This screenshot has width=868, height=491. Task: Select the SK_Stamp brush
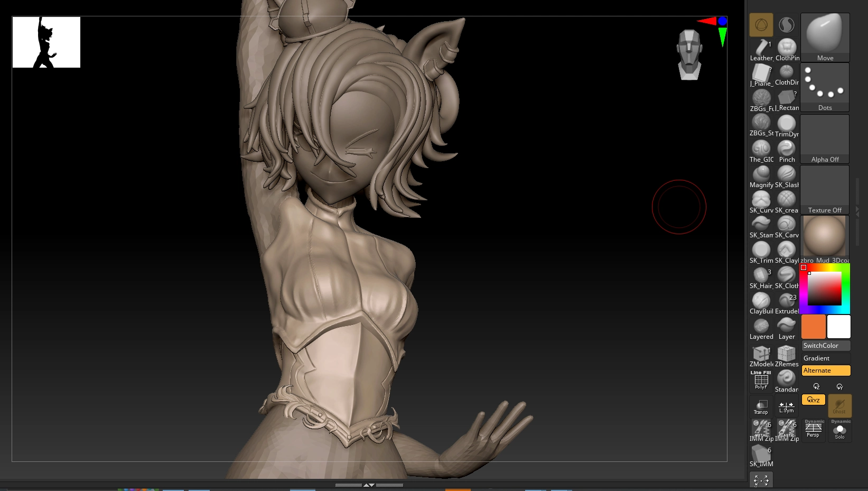coord(761,227)
